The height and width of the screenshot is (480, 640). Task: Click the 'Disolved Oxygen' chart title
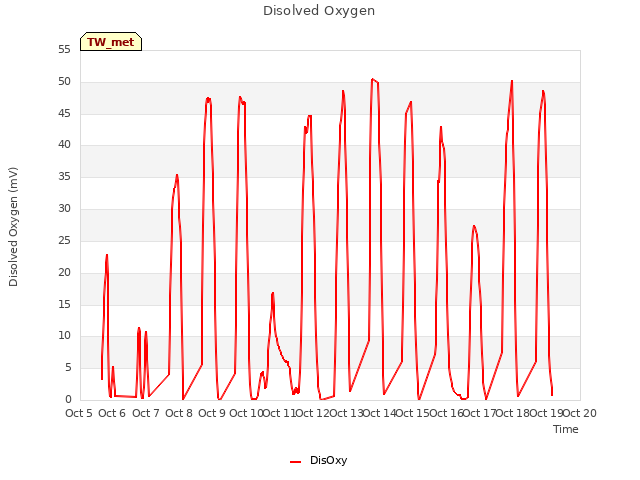(319, 11)
